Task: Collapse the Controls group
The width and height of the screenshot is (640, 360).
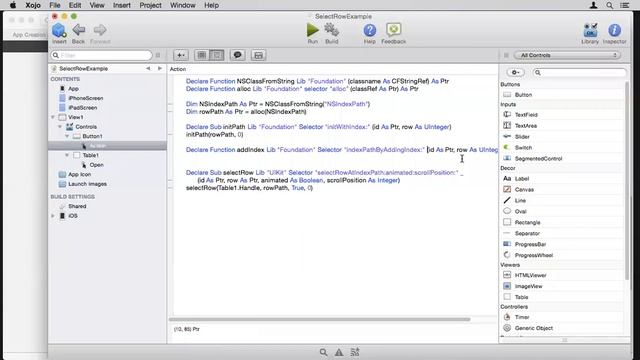Action: (60, 127)
